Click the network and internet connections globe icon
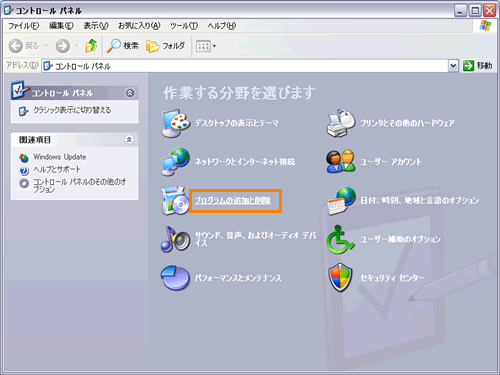 176,162
